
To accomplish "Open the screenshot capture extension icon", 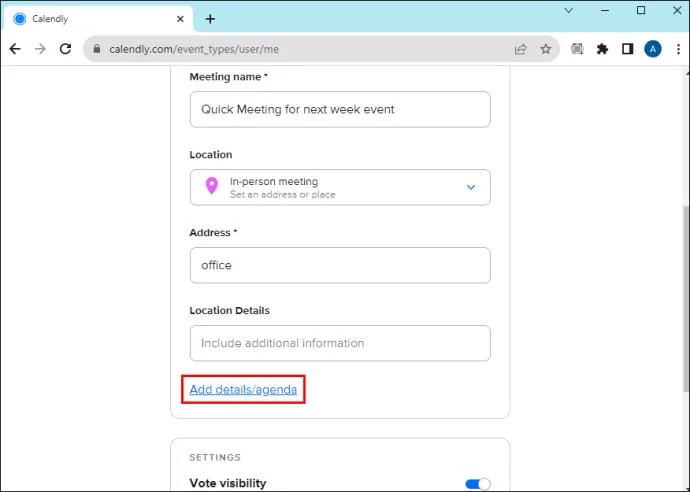I will [x=577, y=49].
